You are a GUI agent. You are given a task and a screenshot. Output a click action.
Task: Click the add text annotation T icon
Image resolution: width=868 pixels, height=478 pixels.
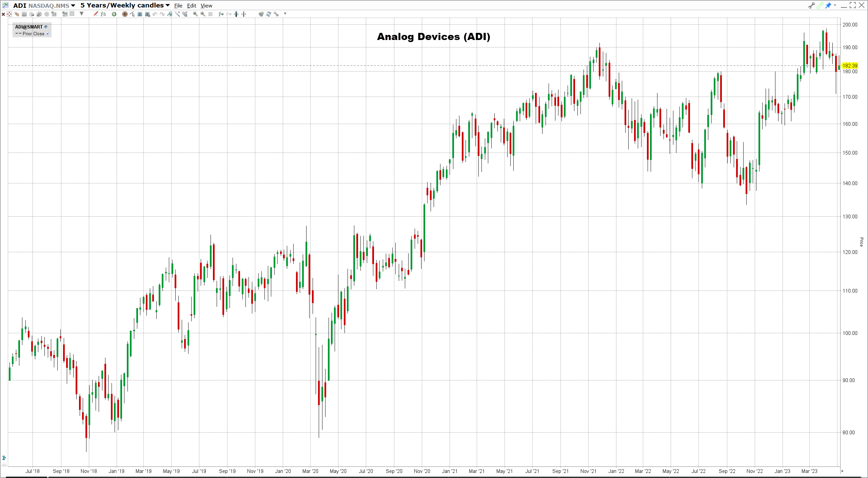tap(140, 14)
